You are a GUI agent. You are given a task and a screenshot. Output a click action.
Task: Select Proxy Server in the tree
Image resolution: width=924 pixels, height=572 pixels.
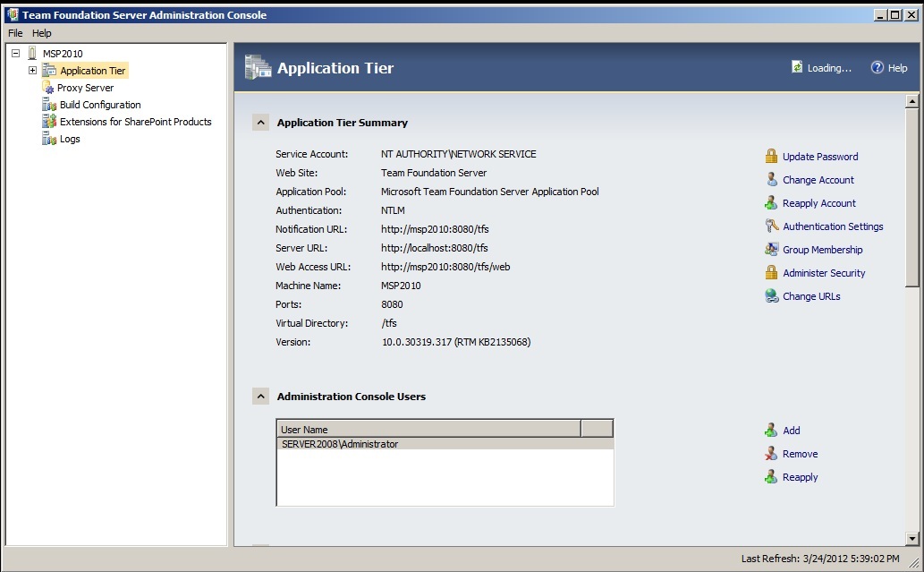(x=86, y=87)
